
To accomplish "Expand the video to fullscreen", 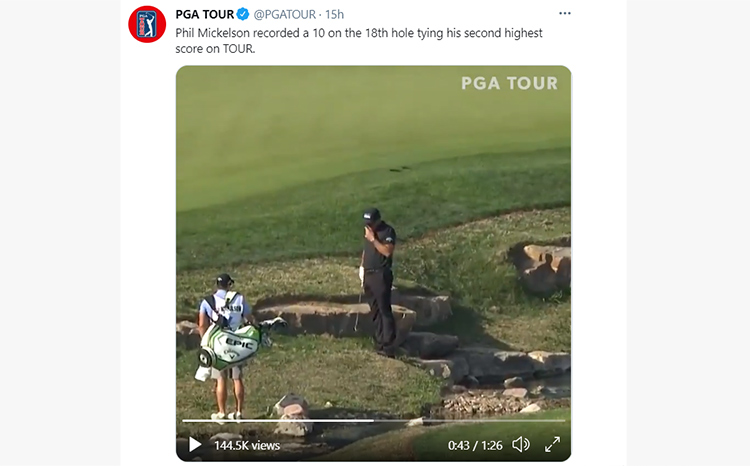I will (552, 444).
